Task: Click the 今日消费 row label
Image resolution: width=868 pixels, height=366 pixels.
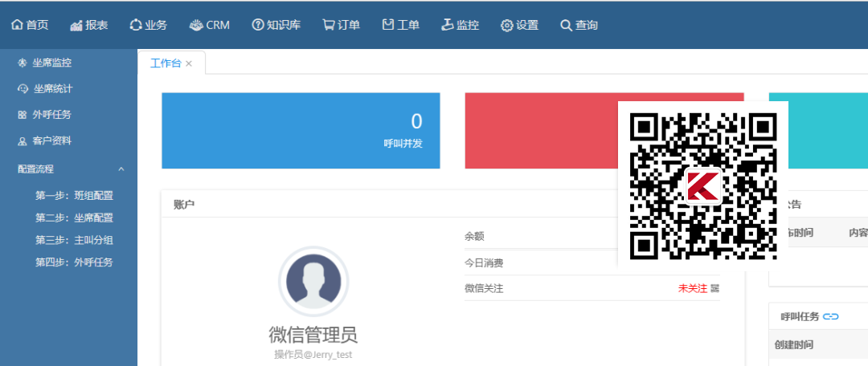Action: pyautogui.click(x=484, y=263)
